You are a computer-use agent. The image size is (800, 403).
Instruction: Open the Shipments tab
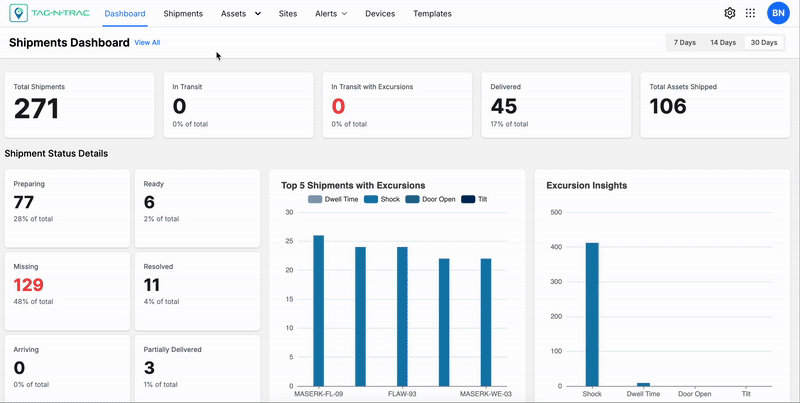click(x=183, y=14)
